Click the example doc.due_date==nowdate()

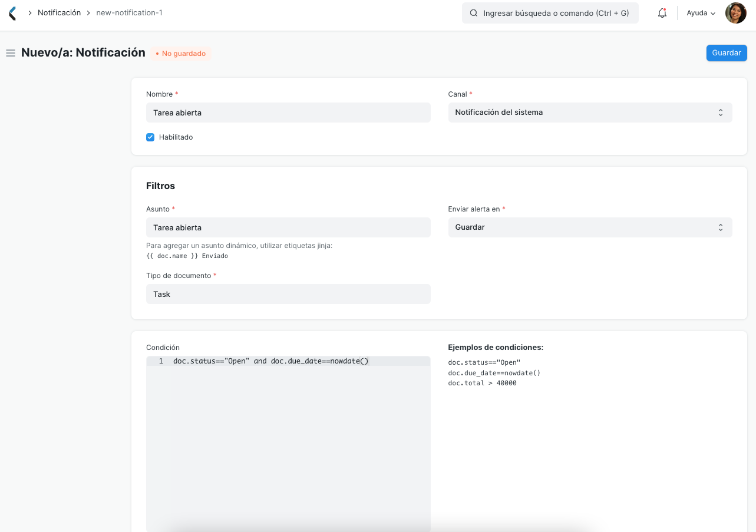(494, 373)
